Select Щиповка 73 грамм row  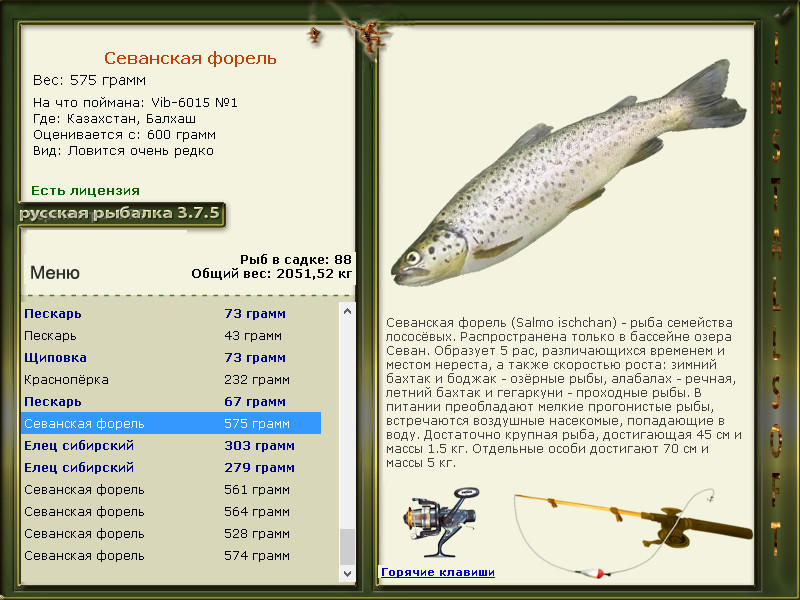pyautogui.click(x=171, y=357)
